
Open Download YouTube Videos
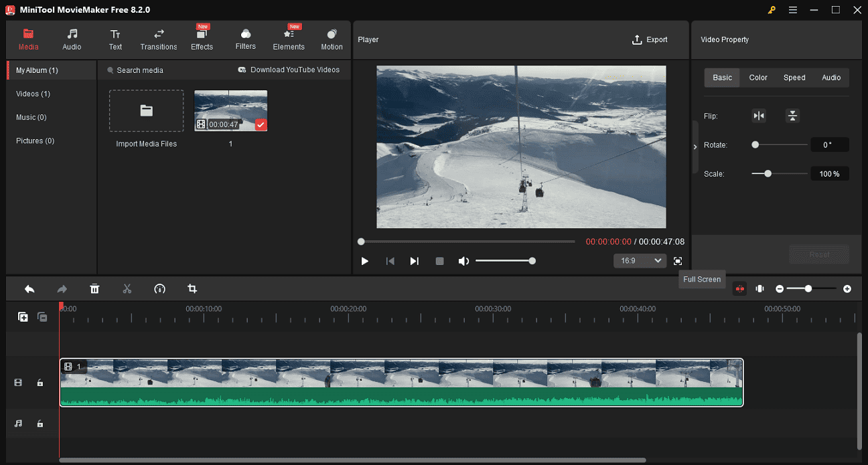click(289, 70)
